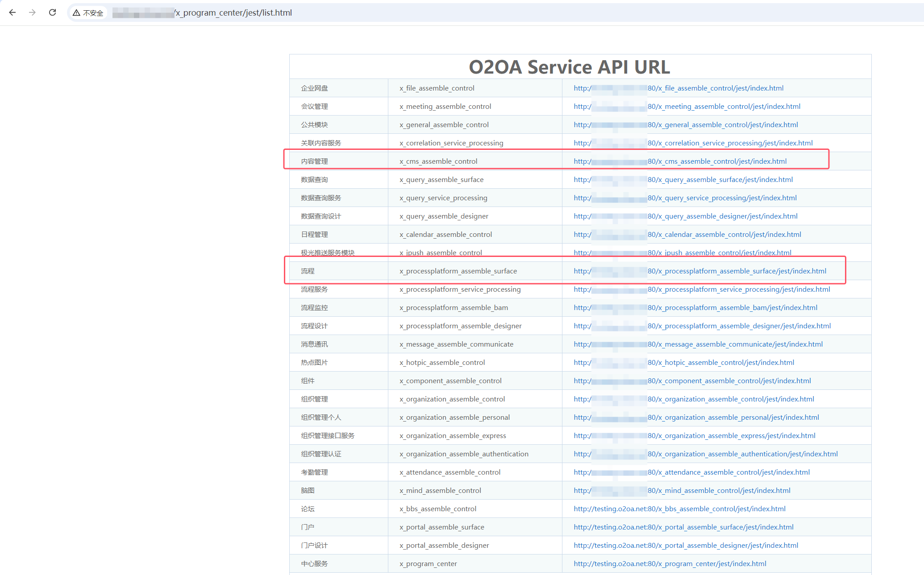Open x_organization_assemble_authentication jest link
Image resolution: width=924 pixels, height=575 pixels.
(742, 454)
